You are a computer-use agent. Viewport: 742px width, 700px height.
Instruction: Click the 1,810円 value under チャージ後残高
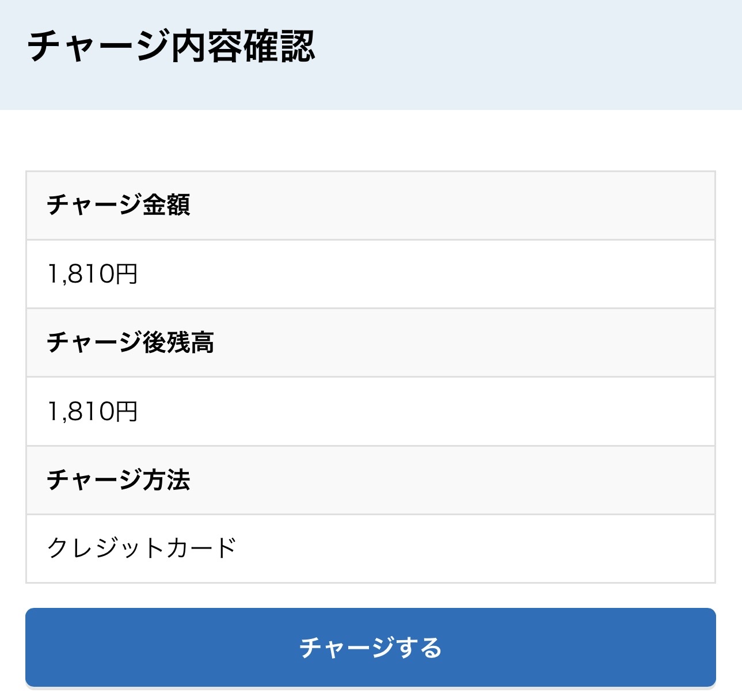click(93, 412)
